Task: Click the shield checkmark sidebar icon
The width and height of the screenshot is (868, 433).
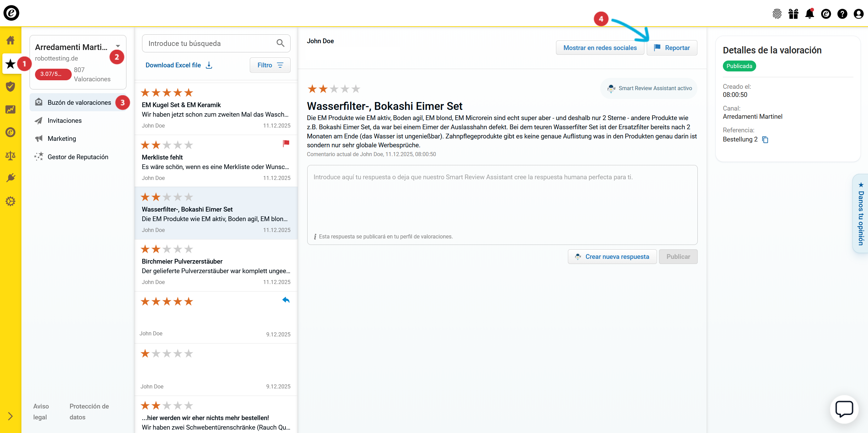Action: click(11, 86)
